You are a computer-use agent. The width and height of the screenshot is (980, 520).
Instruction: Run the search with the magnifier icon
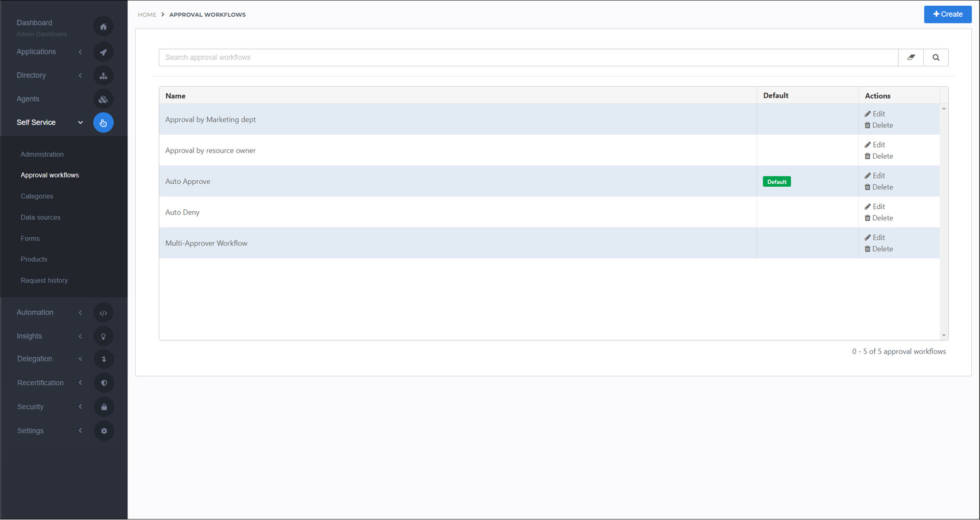(x=936, y=57)
